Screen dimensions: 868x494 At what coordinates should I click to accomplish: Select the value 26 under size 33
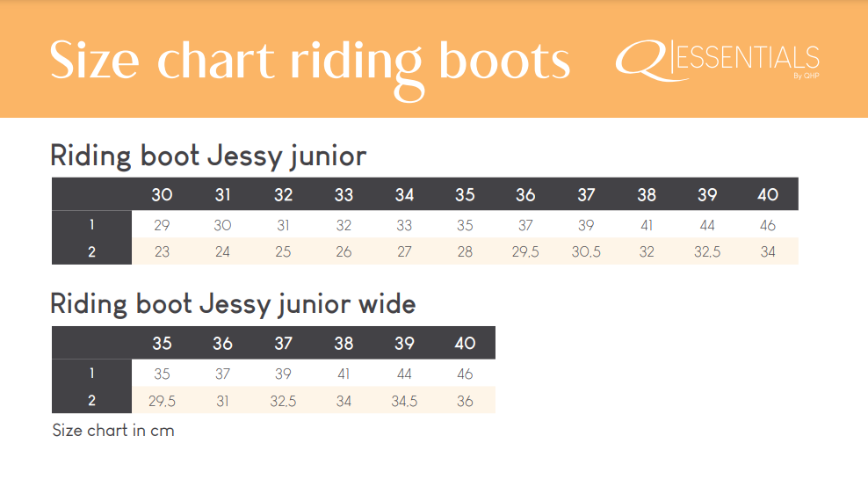click(x=344, y=251)
